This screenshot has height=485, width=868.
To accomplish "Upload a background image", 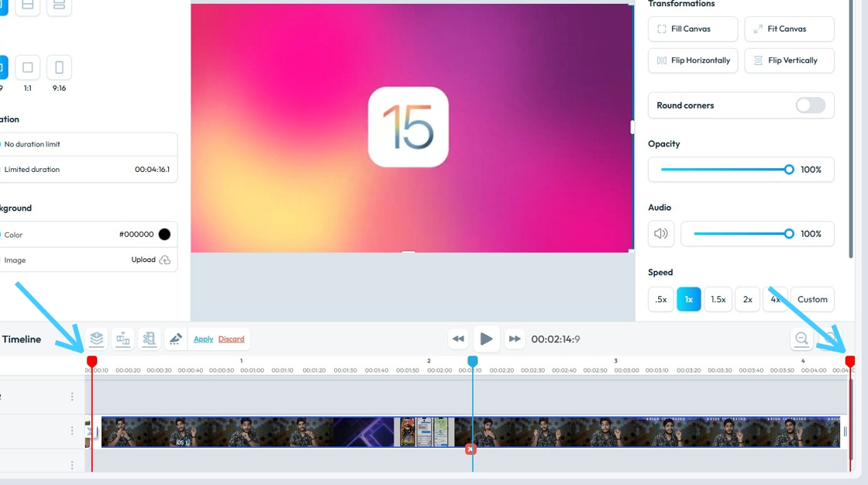I will click(143, 260).
